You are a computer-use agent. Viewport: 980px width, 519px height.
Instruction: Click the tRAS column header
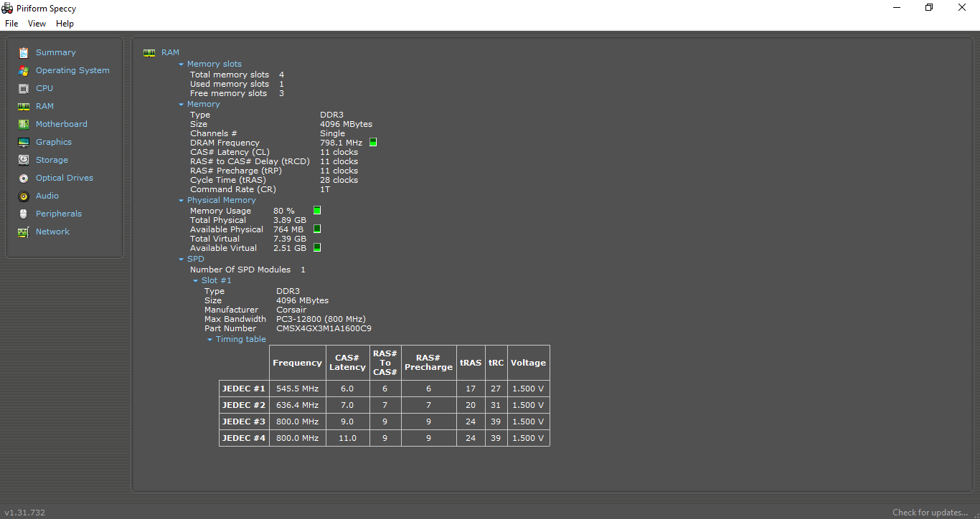pos(471,363)
